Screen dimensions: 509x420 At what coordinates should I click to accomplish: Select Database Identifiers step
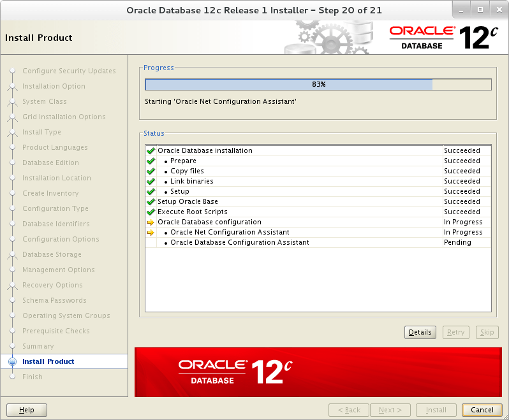[x=56, y=224]
